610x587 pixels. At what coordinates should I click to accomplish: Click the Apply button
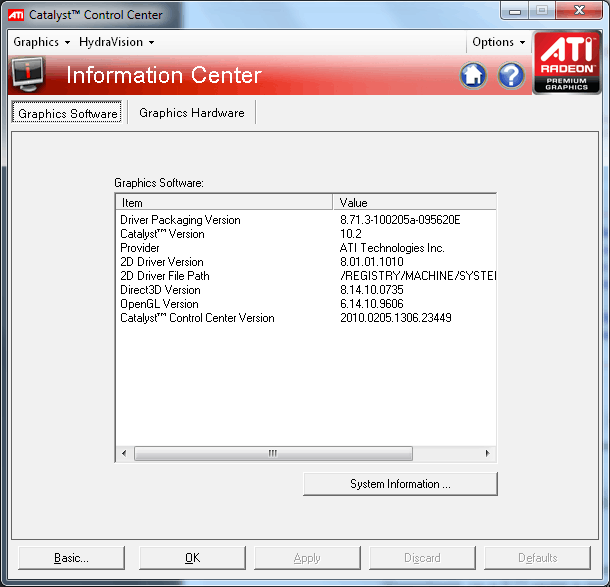click(307, 558)
